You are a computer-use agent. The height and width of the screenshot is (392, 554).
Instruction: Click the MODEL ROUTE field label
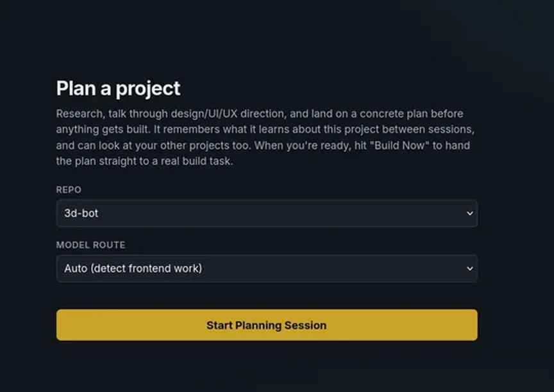coord(90,245)
